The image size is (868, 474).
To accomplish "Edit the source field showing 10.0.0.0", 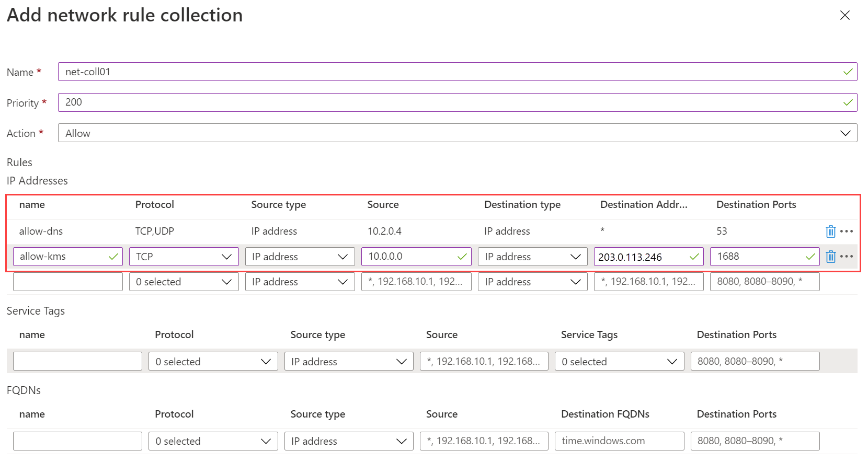I will click(416, 257).
